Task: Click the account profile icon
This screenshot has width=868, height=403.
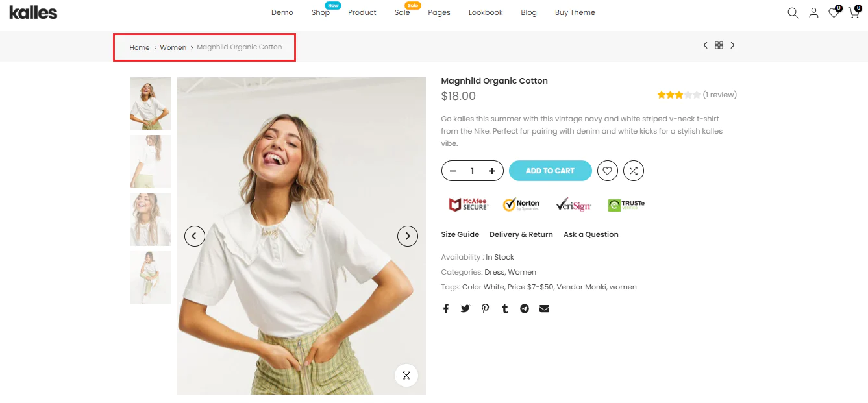Action: (x=813, y=12)
